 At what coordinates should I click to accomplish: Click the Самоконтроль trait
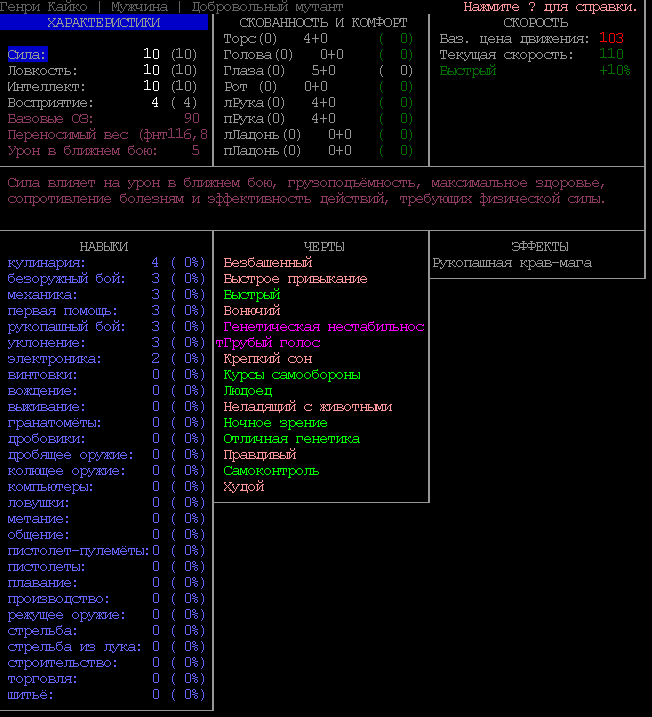(x=271, y=471)
